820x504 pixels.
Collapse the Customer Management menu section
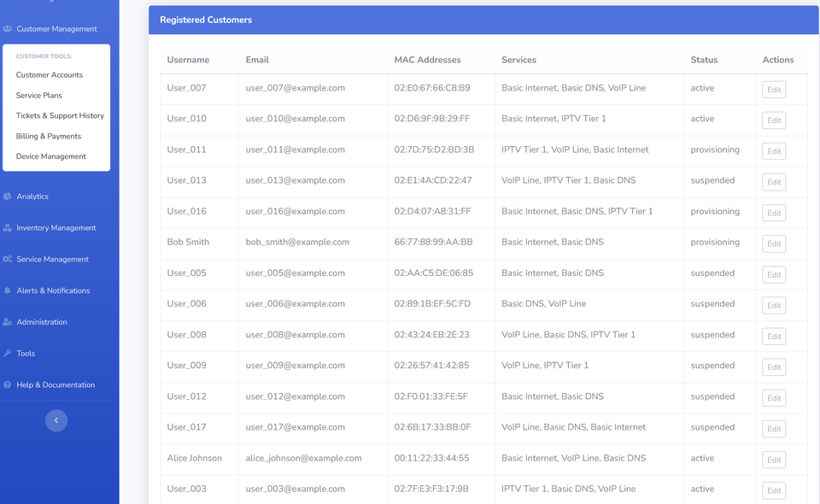[x=56, y=29]
